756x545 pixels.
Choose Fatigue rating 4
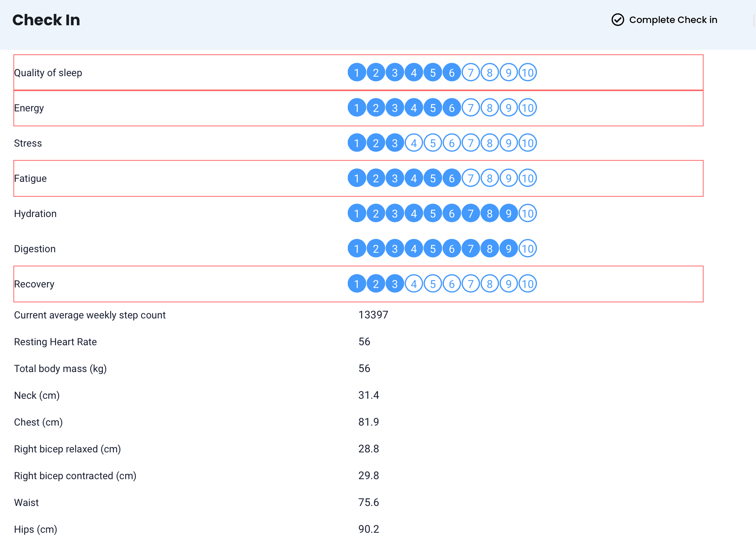pos(414,178)
